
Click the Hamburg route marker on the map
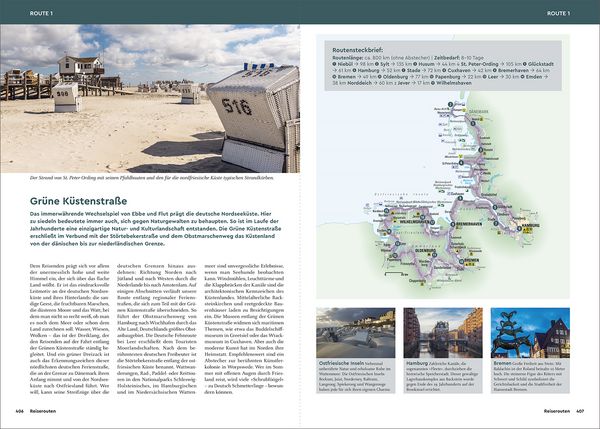point(519,228)
